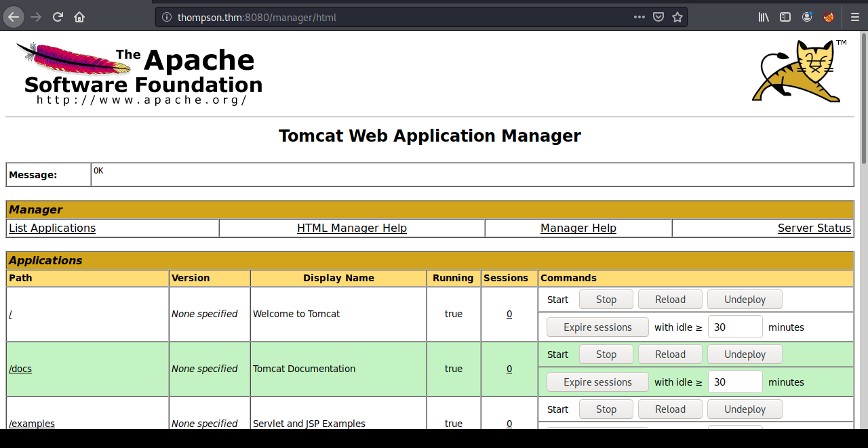The height and width of the screenshot is (448, 868).
Task: View sessions count for the root app
Action: [x=509, y=314]
